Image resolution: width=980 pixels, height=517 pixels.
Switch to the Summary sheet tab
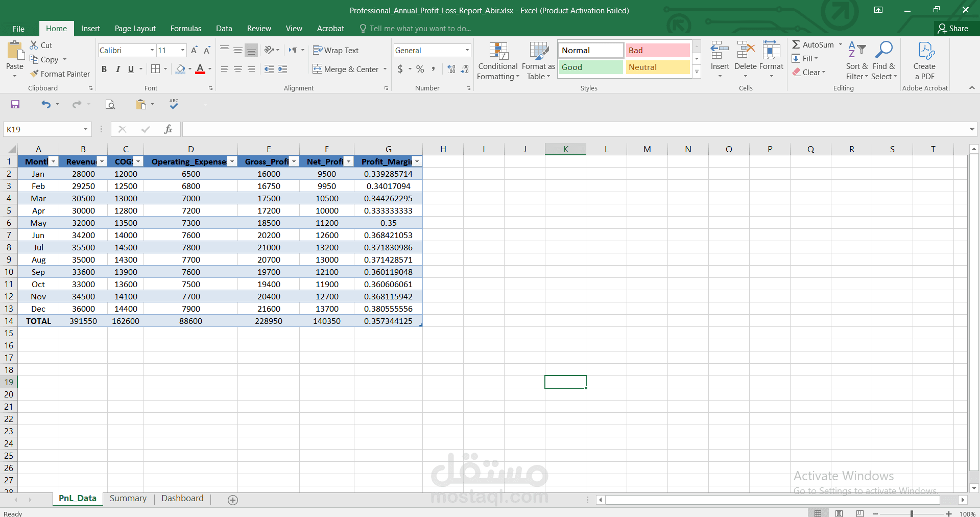[128, 499]
